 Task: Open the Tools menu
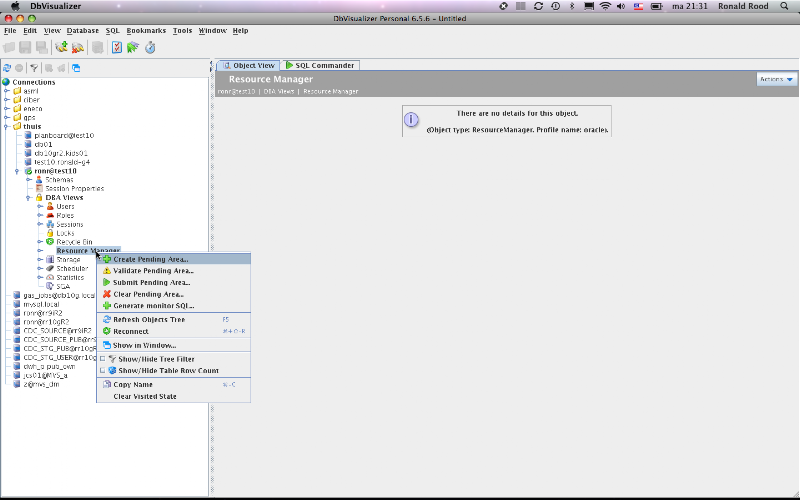click(x=182, y=31)
